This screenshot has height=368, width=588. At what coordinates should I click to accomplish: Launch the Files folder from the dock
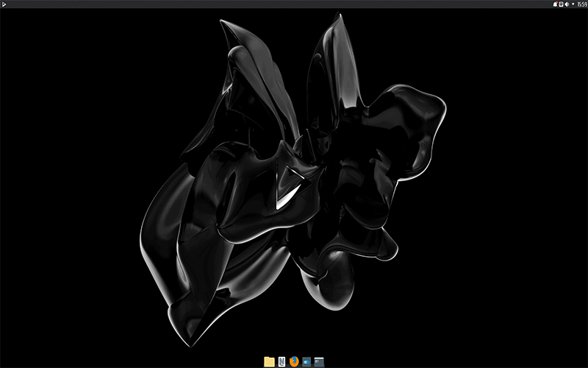pos(269,361)
